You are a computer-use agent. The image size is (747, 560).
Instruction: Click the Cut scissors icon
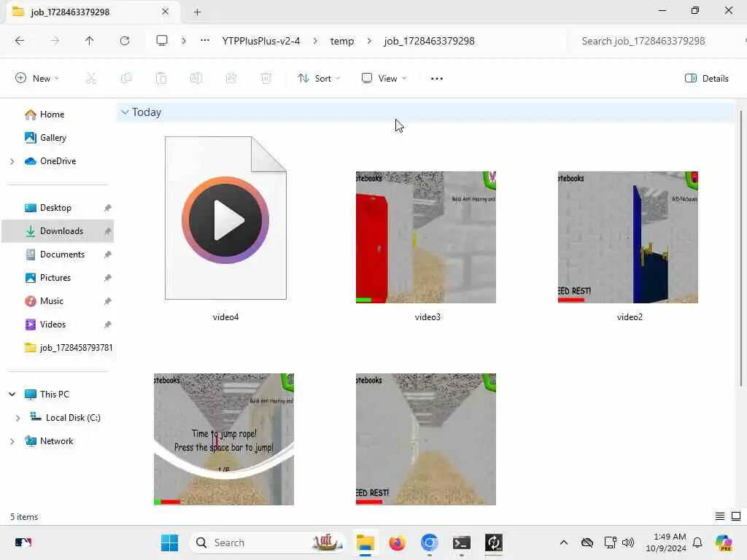pyautogui.click(x=91, y=78)
